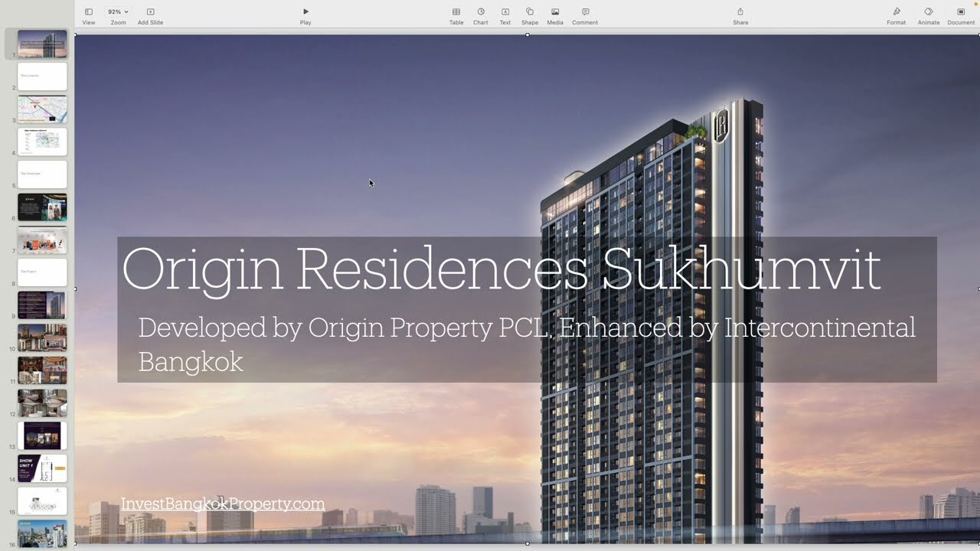The image size is (980, 551).
Task: Insert a Table
Action: tap(456, 16)
